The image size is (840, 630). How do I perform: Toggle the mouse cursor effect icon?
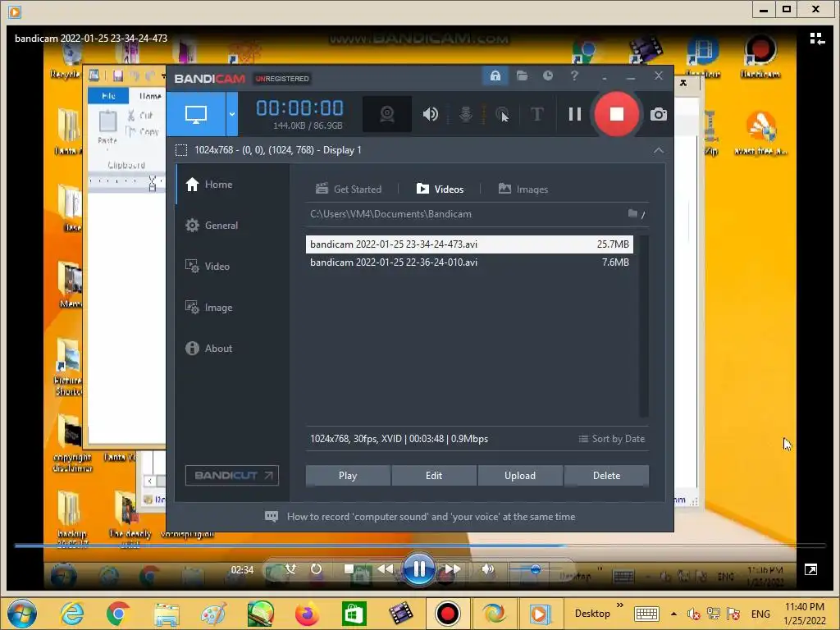(502, 113)
